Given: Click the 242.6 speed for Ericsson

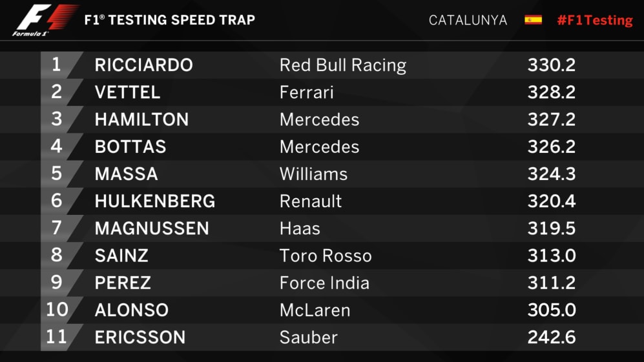Looking at the screenshot, I should [x=551, y=337].
